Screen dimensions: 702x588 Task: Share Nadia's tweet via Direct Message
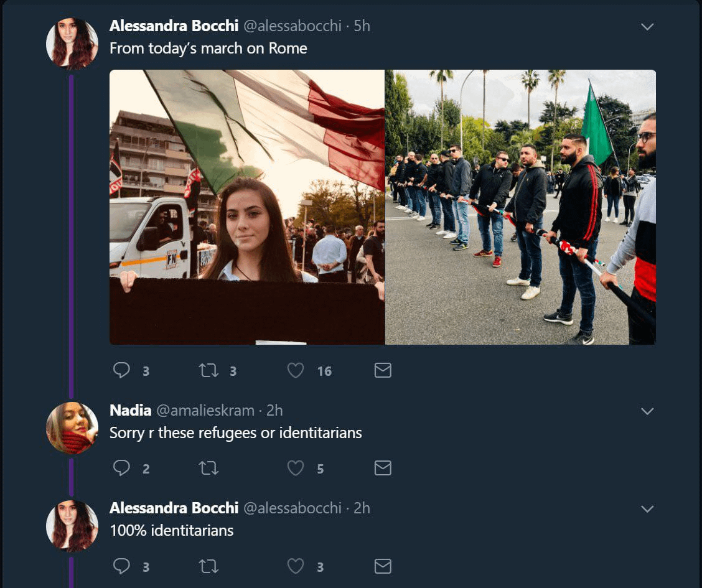(383, 468)
